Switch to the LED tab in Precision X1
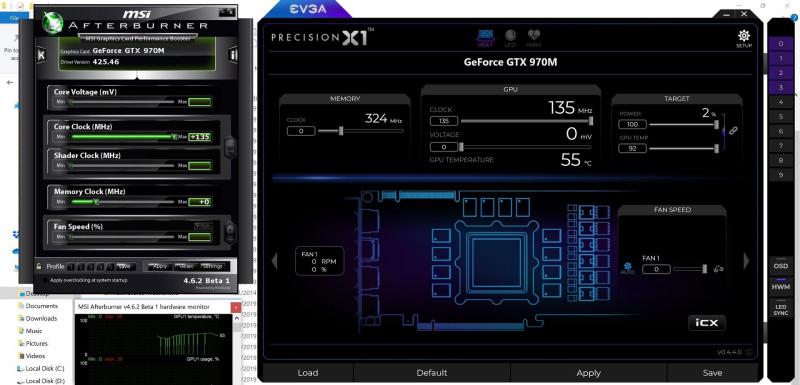Screen dimensions: 800x385 pyautogui.click(x=510, y=38)
